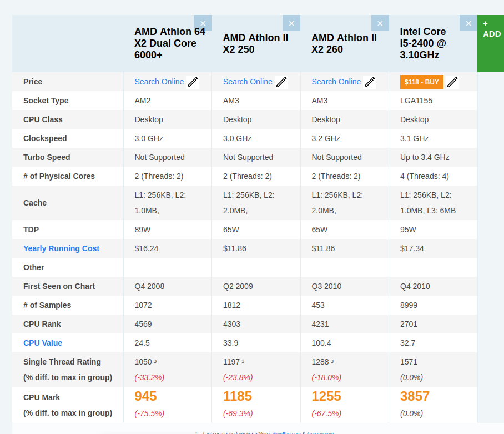Click single thread rating 1050
Viewport: 504px width, 434px height.
coord(143,362)
